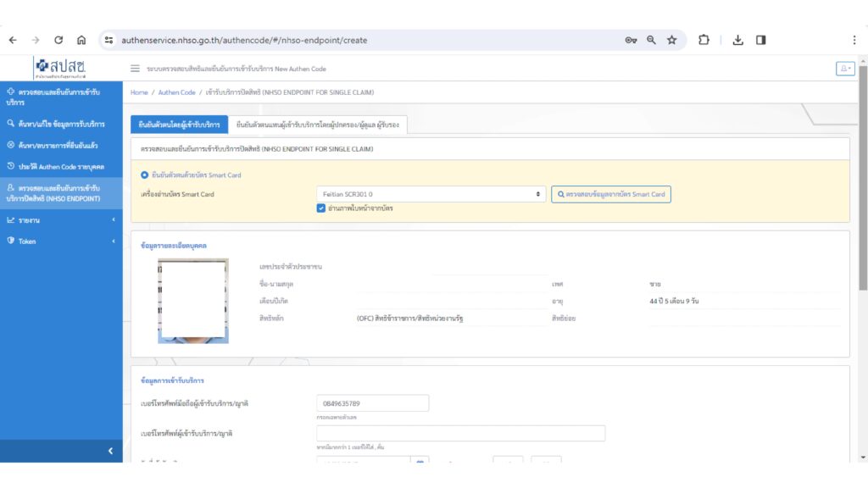
Task: Open browser extensions puzzle icon
Action: [x=704, y=40]
